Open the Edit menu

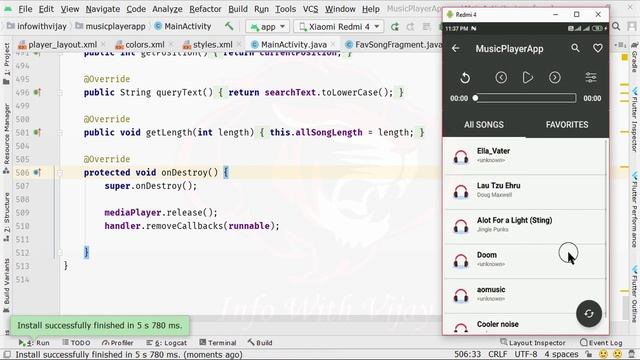point(46,9)
